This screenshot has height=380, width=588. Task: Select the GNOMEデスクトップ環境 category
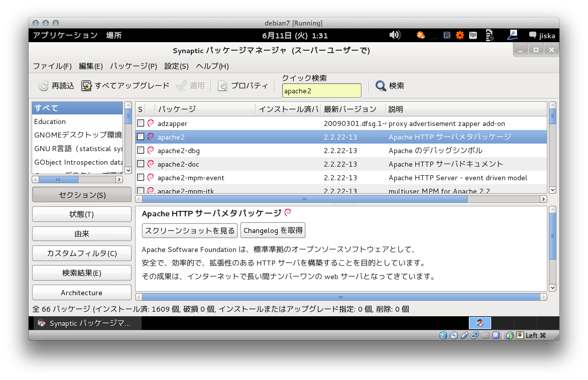pos(77,135)
